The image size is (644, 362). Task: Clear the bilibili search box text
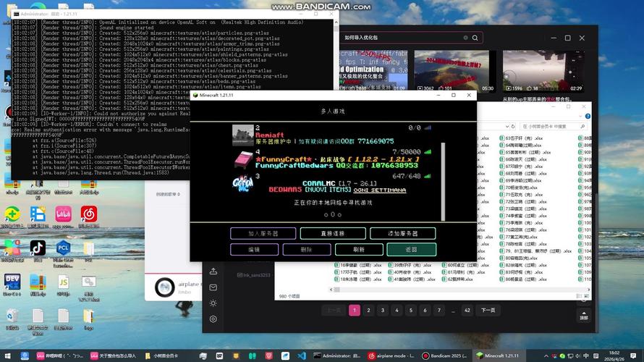tap(465, 38)
